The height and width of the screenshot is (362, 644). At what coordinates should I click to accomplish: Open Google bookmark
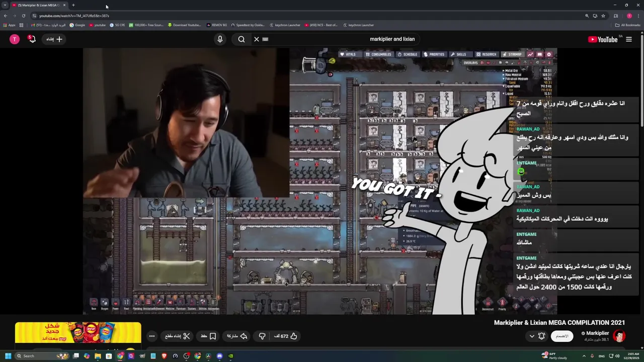[77, 25]
